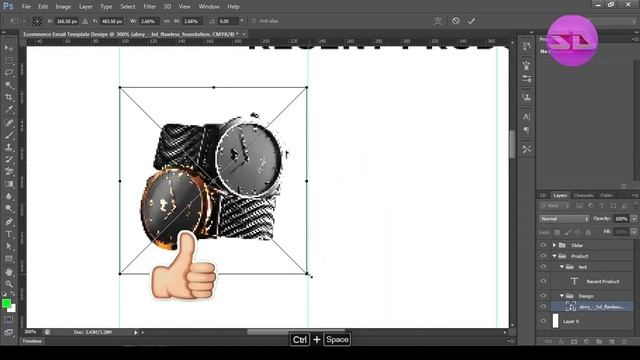Image resolution: width=640 pixels, height=360 pixels.
Task: Collapse the Product layer group
Action: tap(554, 256)
